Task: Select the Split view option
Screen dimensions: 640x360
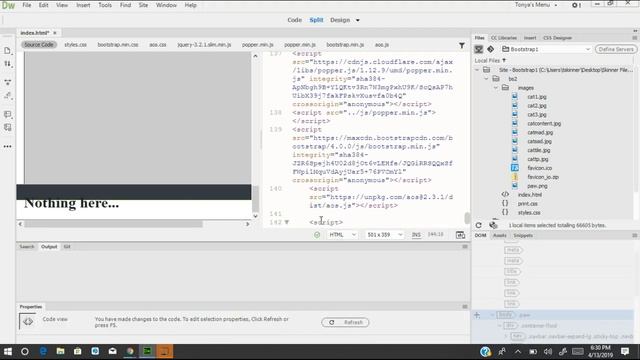Action: point(316,20)
